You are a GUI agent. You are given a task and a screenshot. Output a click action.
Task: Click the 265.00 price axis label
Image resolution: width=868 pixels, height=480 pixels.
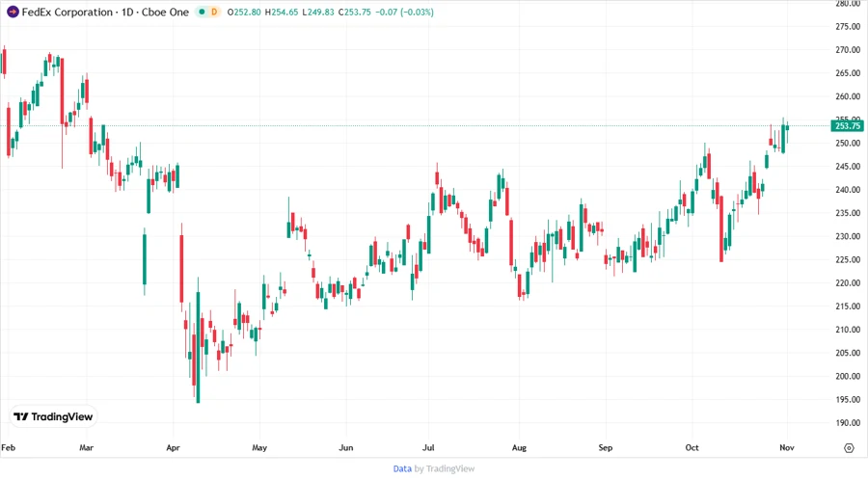(848, 73)
